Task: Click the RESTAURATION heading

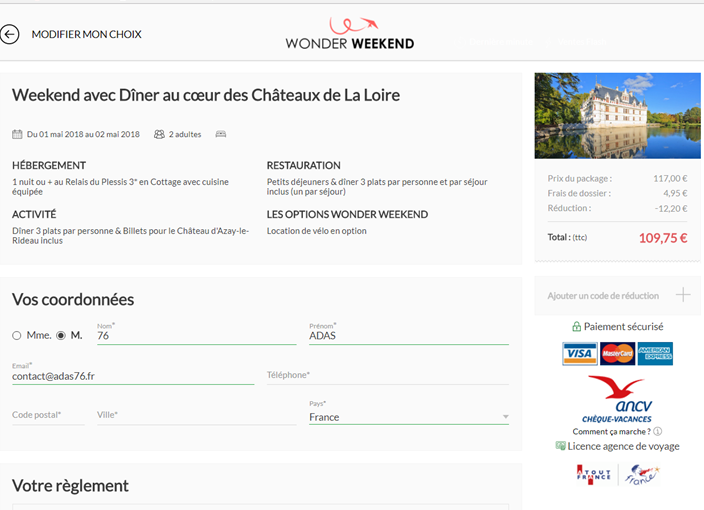Action: [x=304, y=166]
